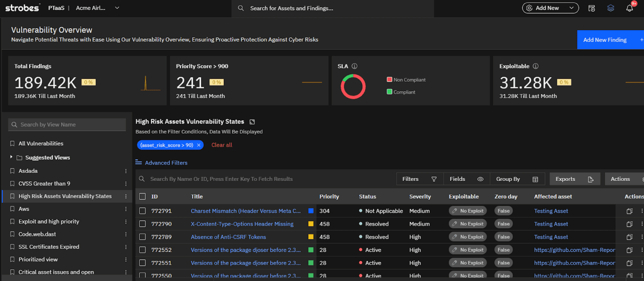The width and height of the screenshot is (644, 281).
Task: Select the All Vulnerabilities view
Action: (40, 143)
